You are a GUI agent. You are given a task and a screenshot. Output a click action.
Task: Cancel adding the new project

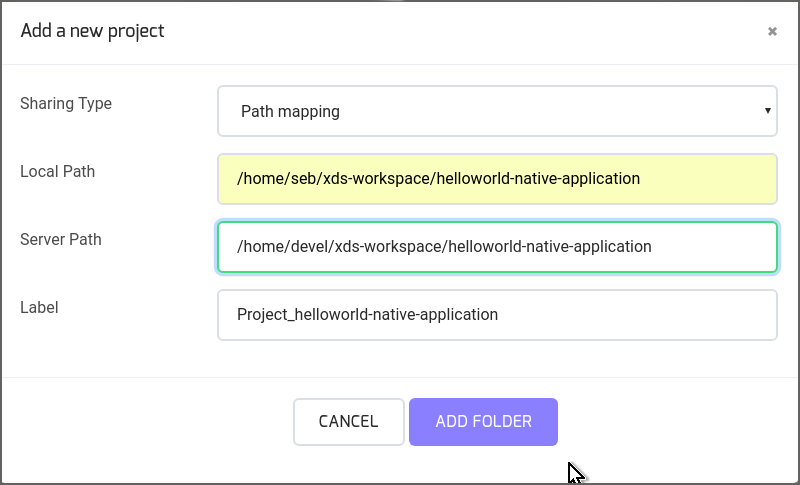(x=348, y=422)
